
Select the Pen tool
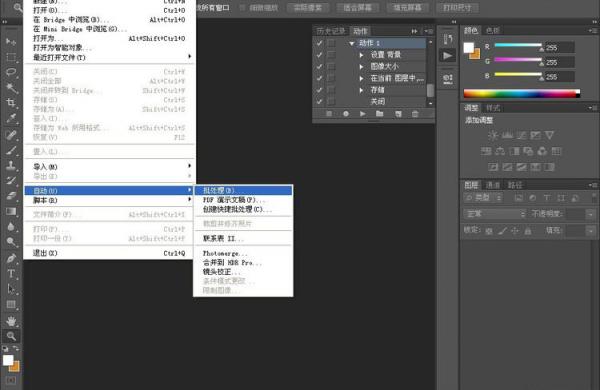[x=11, y=258]
